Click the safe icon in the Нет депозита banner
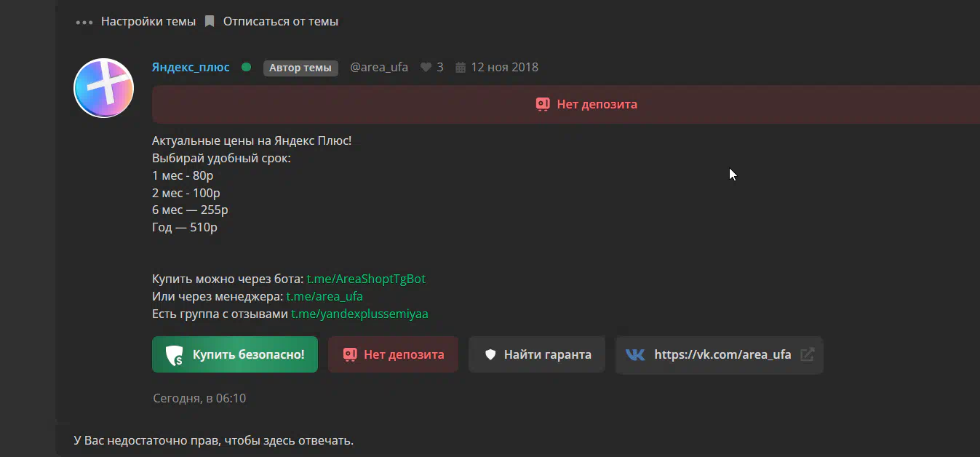The width and height of the screenshot is (980, 457). click(543, 104)
